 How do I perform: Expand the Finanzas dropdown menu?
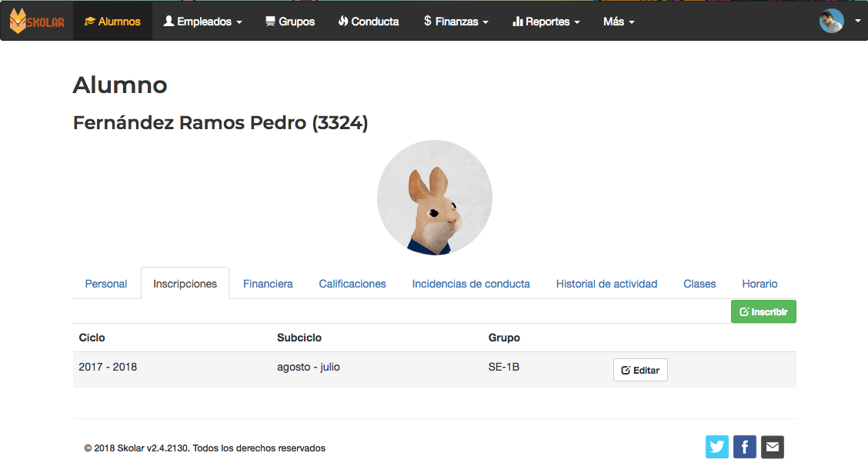456,22
